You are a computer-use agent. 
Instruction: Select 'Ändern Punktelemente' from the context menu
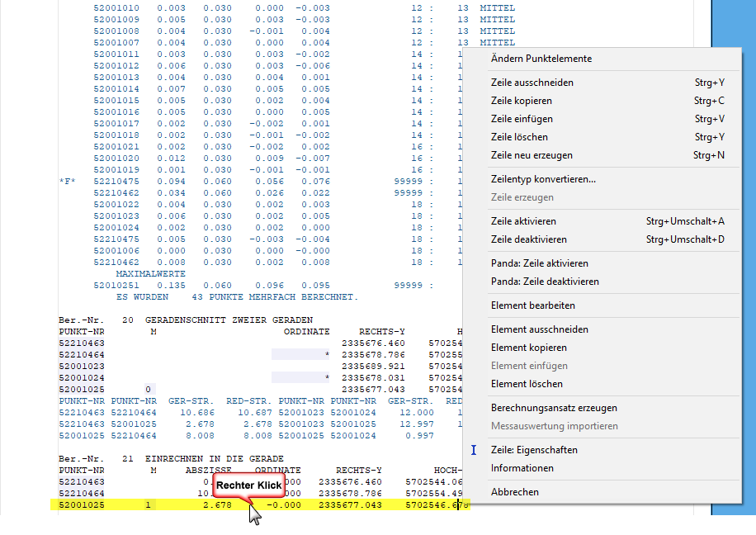(x=541, y=59)
